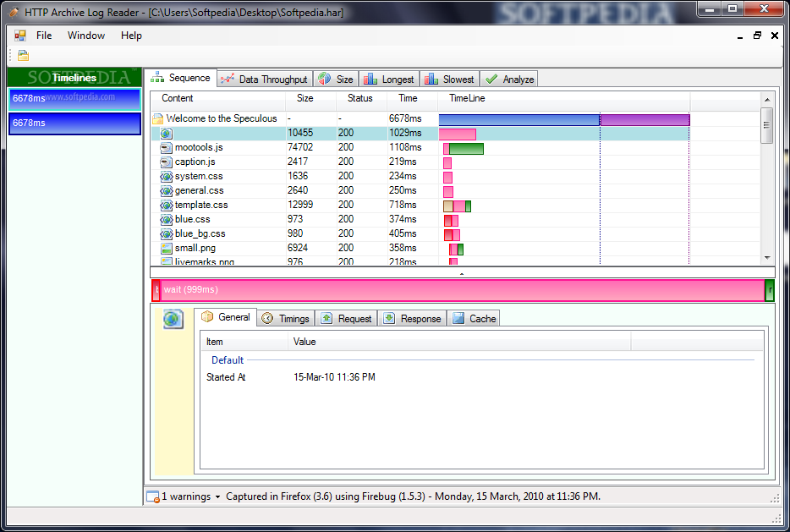Select the mootools.js row name

click(x=199, y=147)
